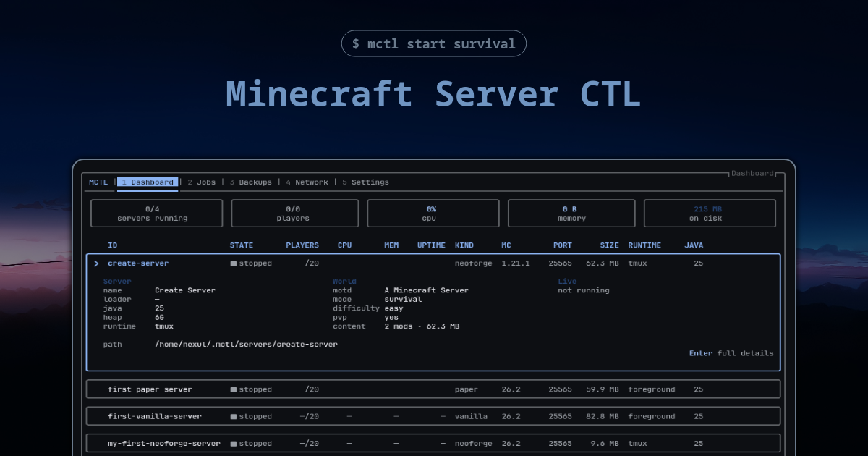This screenshot has width=868, height=456.
Task: Click the STATE column header
Action: click(242, 245)
